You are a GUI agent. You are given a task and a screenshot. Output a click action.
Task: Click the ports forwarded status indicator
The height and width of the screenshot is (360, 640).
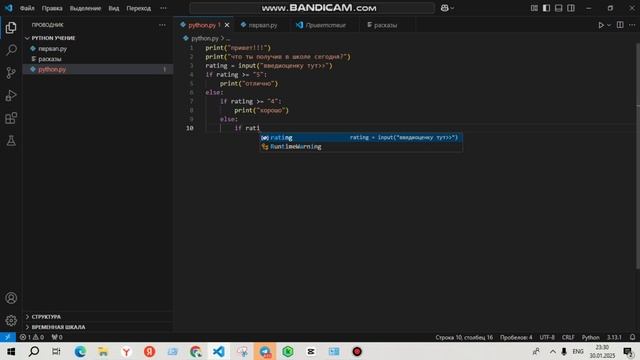click(x=57, y=337)
